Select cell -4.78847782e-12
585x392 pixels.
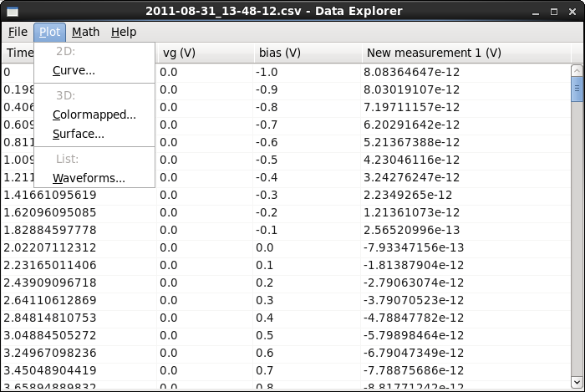point(465,318)
